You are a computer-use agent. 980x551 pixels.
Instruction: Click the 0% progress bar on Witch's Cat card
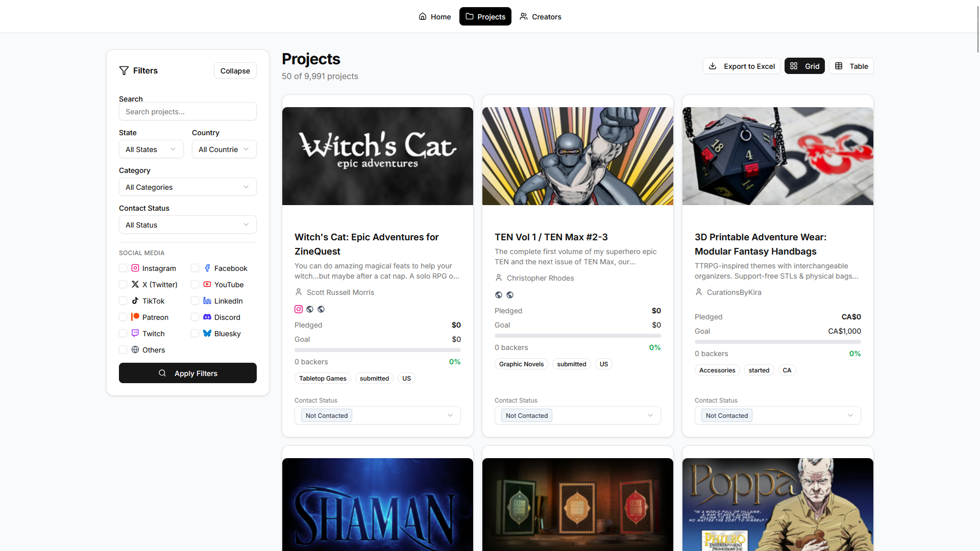377,350
